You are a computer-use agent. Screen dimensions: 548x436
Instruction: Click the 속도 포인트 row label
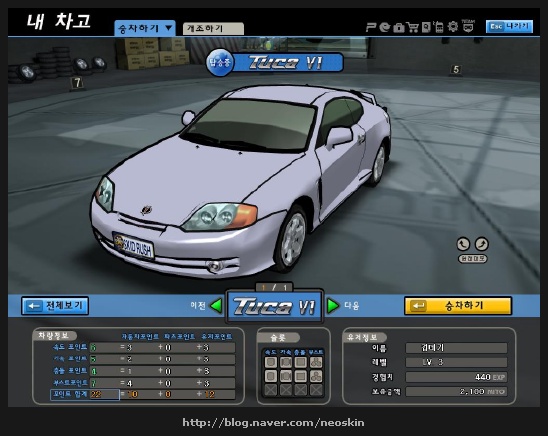70,347
